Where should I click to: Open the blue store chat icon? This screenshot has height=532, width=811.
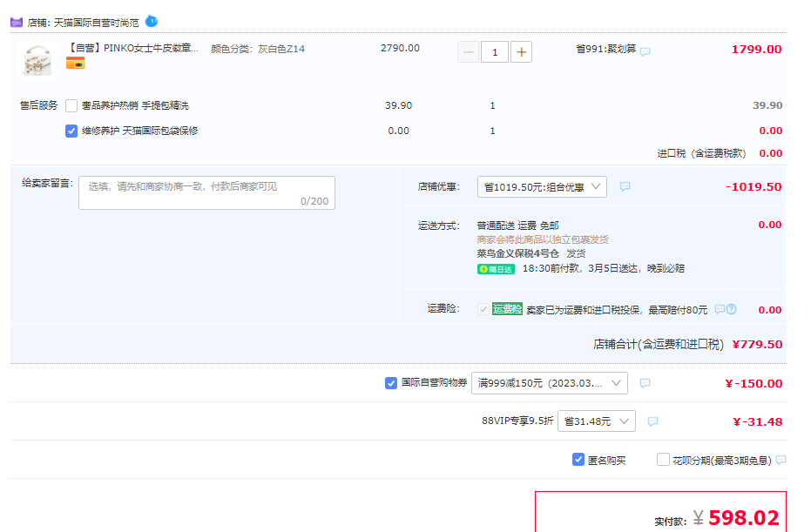pos(152,21)
